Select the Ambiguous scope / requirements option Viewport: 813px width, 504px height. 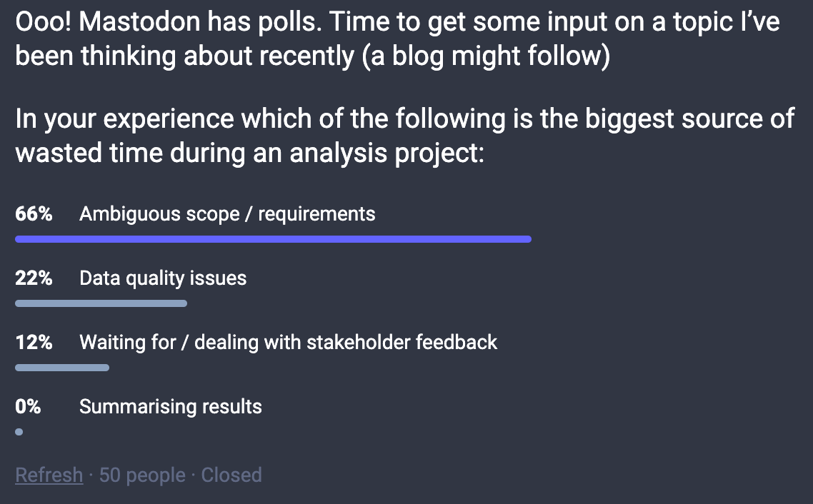pos(227,214)
